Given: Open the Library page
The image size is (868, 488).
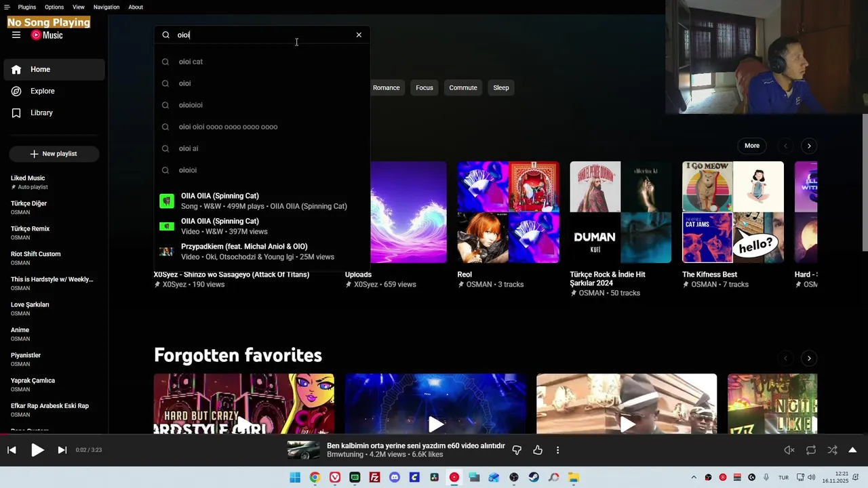Looking at the screenshot, I should point(54,113).
